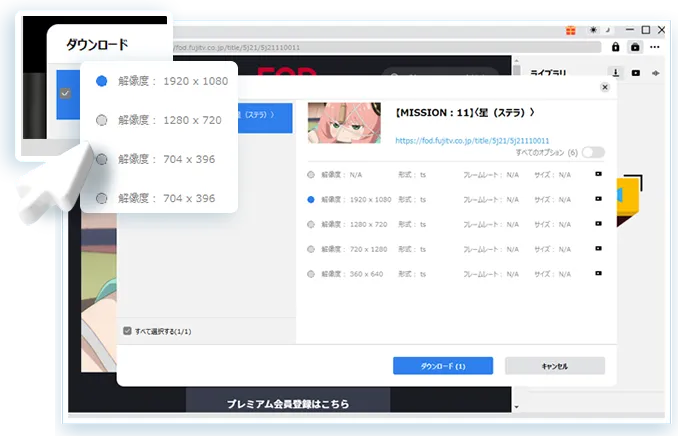684x446 pixels.
Task: Open the three-dots more menu
Action: click(655, 47)
